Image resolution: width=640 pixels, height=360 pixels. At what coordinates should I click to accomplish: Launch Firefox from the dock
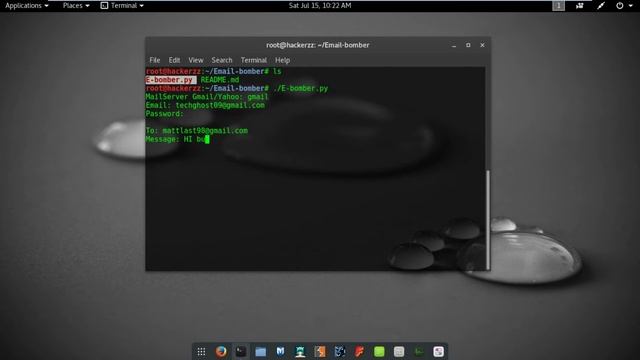221,351
